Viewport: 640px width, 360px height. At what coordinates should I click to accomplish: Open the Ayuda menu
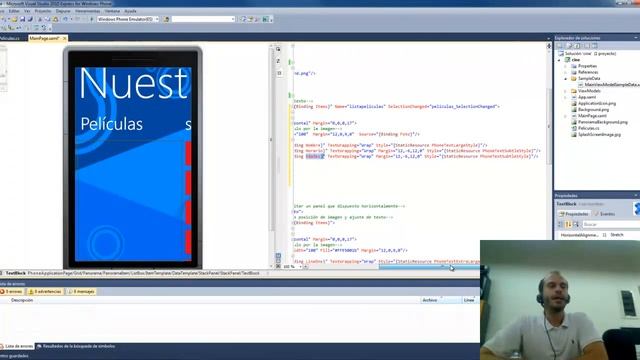point(130,11)
